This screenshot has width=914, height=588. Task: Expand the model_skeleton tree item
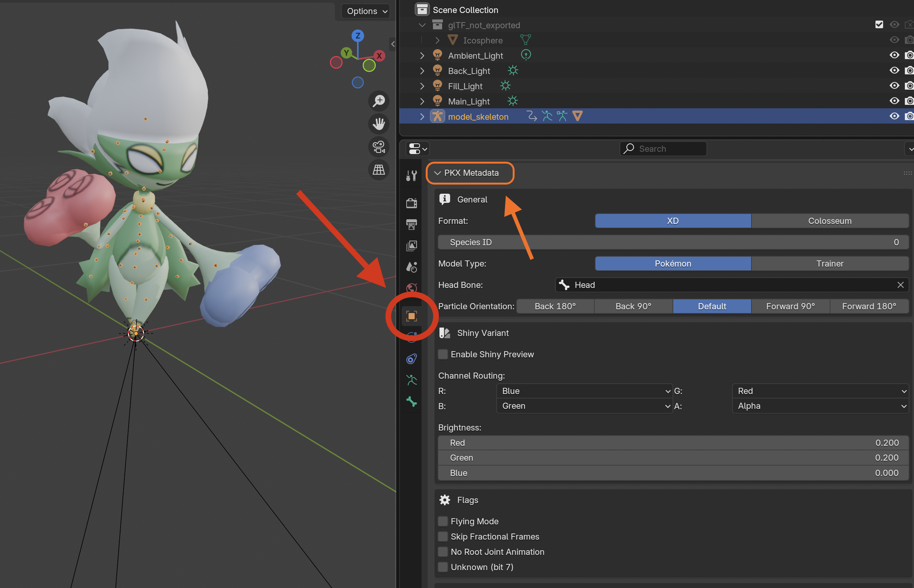point(422,116)
